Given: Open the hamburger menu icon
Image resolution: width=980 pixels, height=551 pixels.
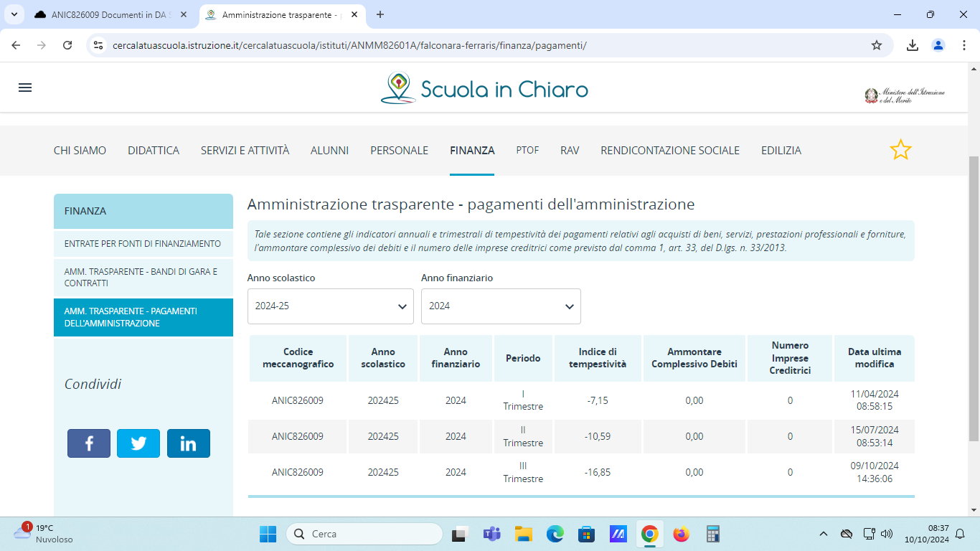Looking at the screenshot, I should pos(25,88).
